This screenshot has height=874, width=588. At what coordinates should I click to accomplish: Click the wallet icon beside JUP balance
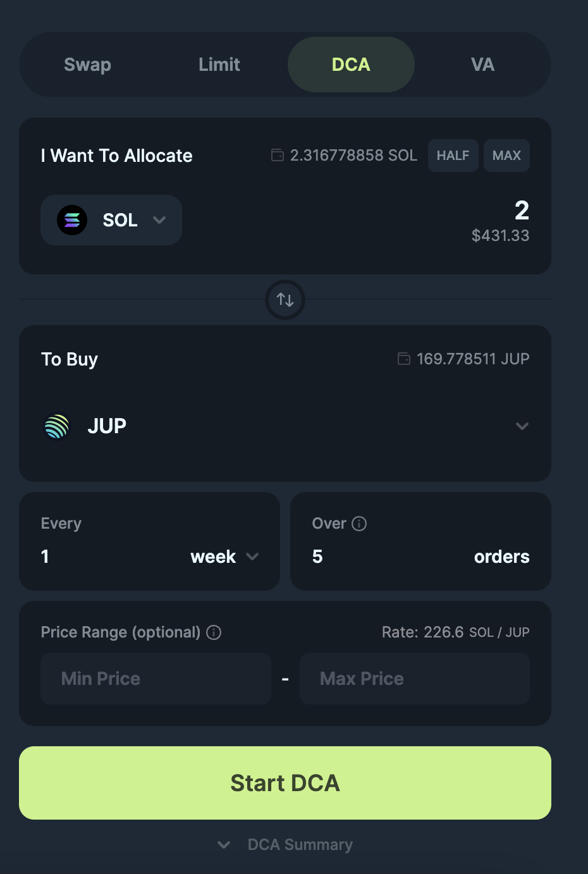(x=403, y=359)
